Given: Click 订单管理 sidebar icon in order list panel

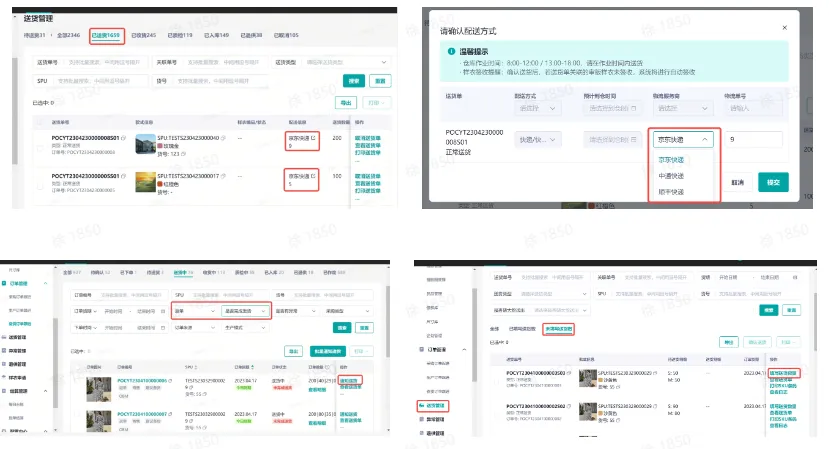Looking at the screenshot, I should (4, 283).
